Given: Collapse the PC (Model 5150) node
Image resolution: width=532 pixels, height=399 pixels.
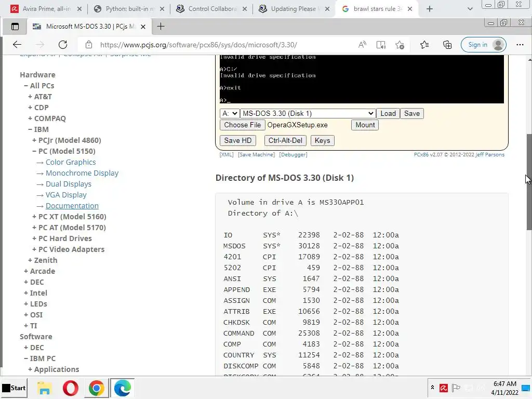Looking at the screenshot, I should (63, 151).
